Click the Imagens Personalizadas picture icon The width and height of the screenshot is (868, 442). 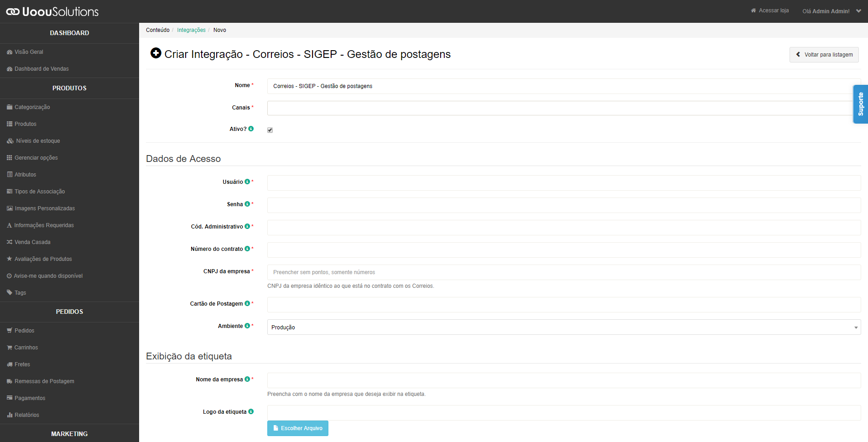pos(10,208)
